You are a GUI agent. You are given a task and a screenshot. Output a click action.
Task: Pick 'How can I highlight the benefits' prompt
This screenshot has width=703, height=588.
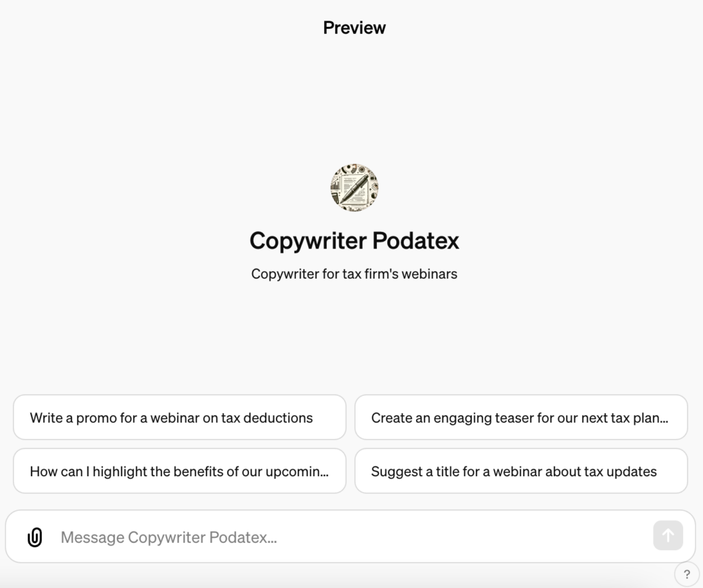pyautogui.click(x=179, y=471)
